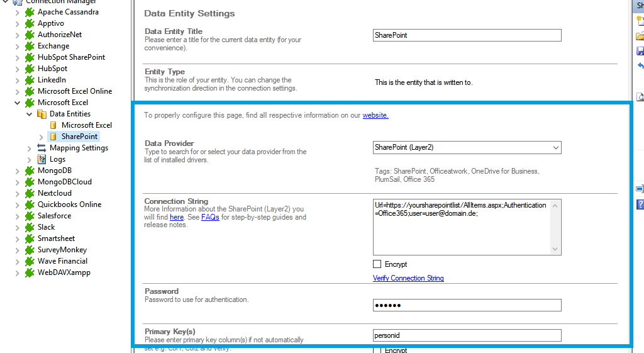Viewport: 644px width, 353px height.
Task: Click the help question mark icon
Action: coord(640,204)
